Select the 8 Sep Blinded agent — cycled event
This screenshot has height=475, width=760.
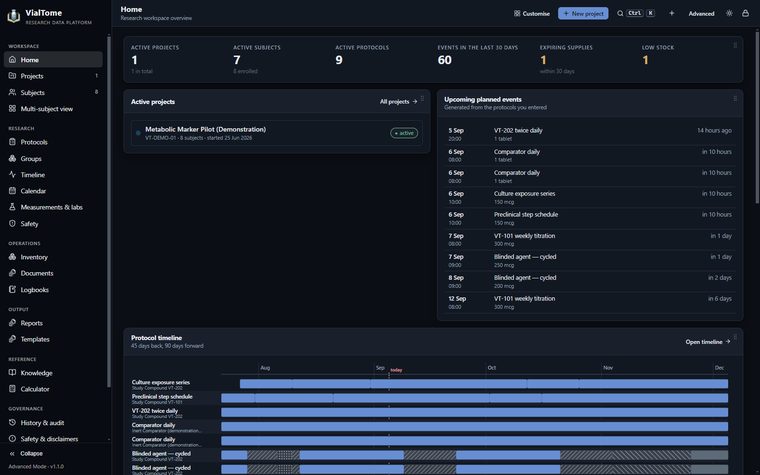coord(590,281)
